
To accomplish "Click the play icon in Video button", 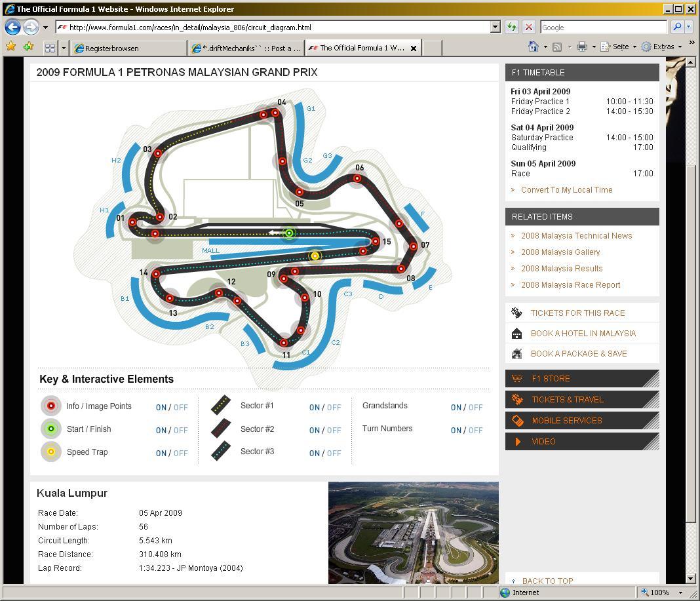I will tap(518, 442).
